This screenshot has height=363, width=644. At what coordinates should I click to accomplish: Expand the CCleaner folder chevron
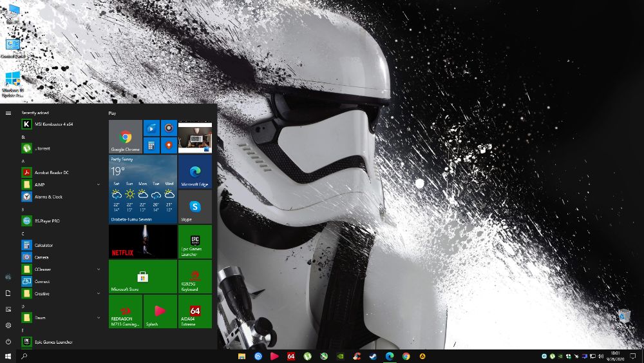tap(99, 269)
